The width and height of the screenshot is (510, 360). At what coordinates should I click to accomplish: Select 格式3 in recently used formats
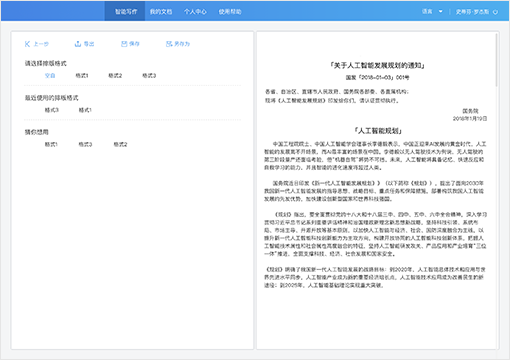click(52, 110)
